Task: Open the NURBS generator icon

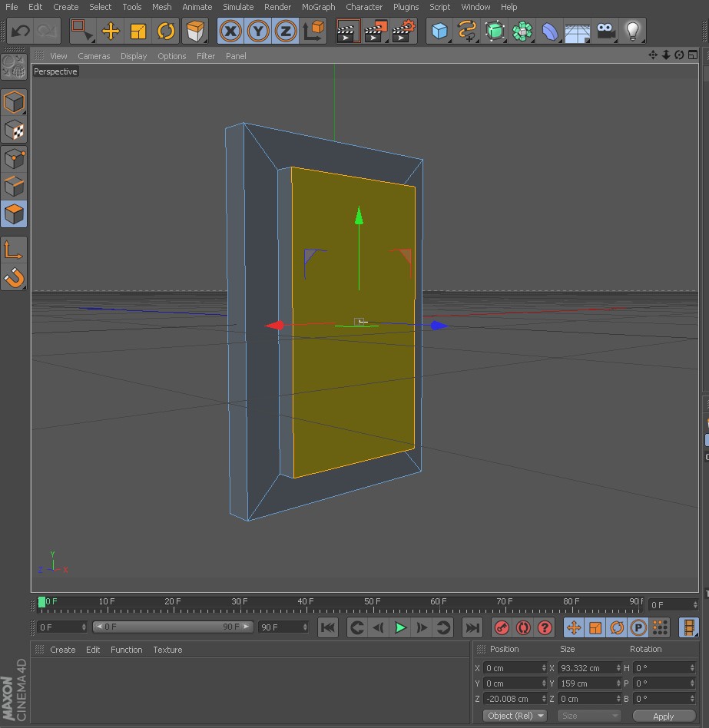Action: [x=495, y=31]
